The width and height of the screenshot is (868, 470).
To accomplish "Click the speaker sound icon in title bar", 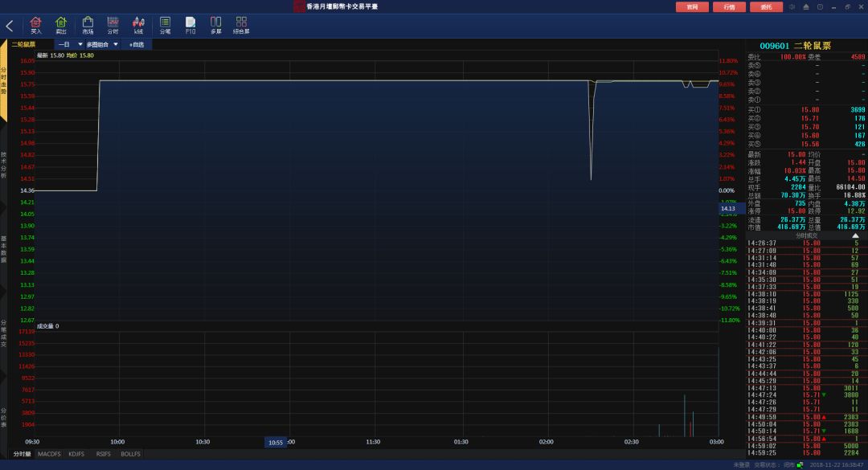I will click(792, 6).
